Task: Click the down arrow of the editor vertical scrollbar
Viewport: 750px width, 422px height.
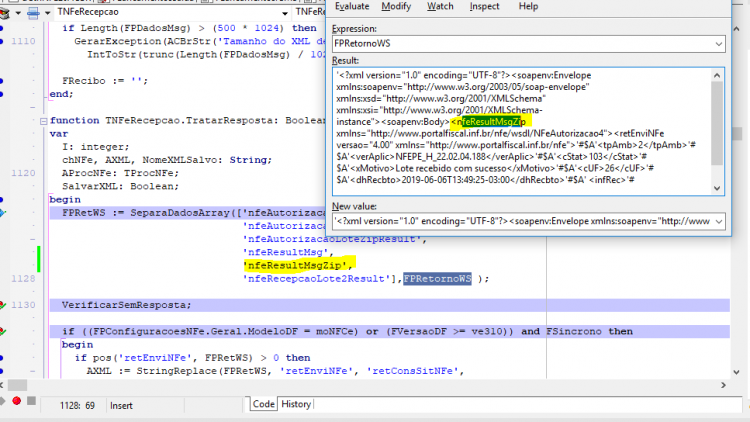Action: click(x=737, y=372)
